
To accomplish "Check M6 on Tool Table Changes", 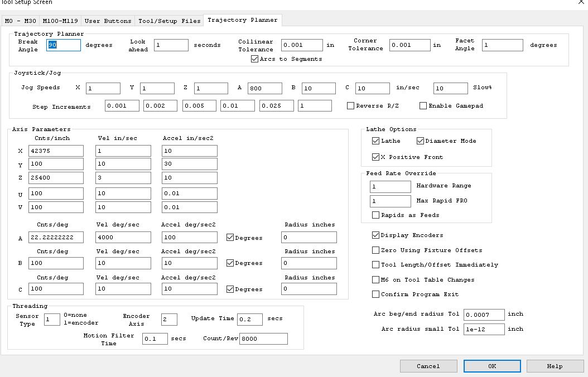I will [x=375, y=280].
